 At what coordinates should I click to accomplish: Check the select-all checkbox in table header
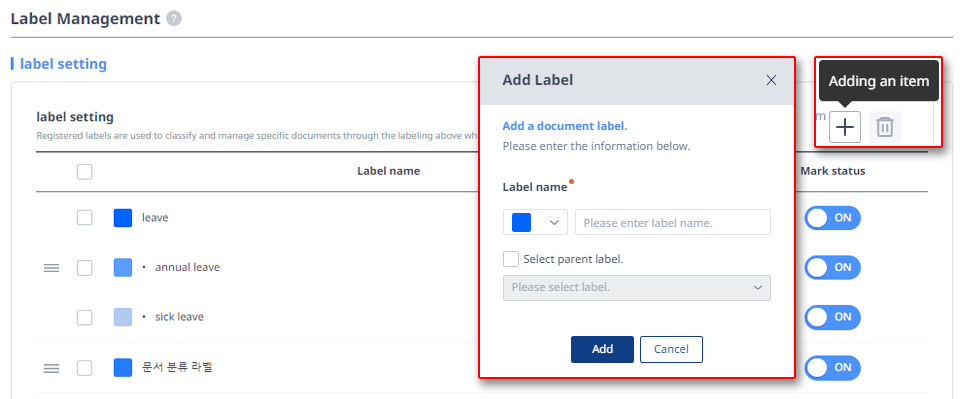coord(84,171)
